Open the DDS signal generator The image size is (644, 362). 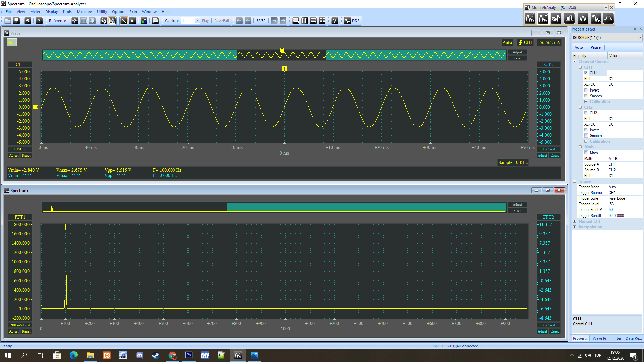click(x=352, y=21)
